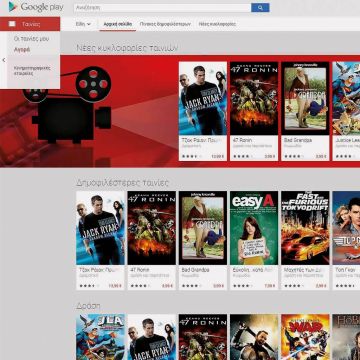
Task: Focus the search input field
Action: click(x=162, y=7)
